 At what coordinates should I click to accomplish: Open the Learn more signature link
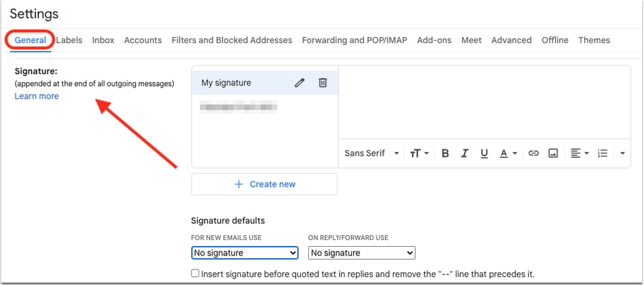36,96
